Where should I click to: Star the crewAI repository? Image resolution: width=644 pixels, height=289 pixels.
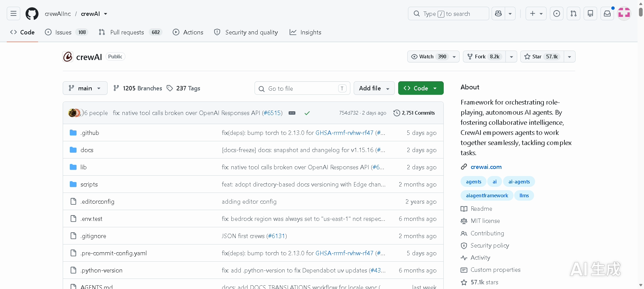pos(542,57)
